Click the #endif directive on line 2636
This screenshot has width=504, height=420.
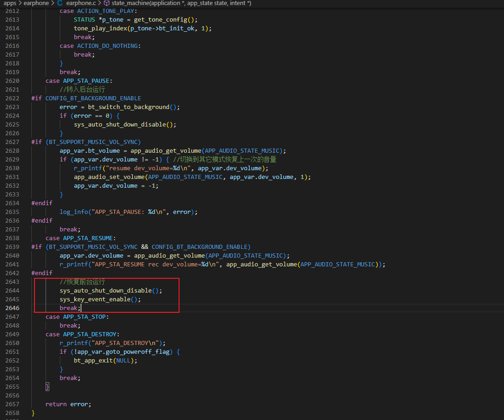coord(42,220)
